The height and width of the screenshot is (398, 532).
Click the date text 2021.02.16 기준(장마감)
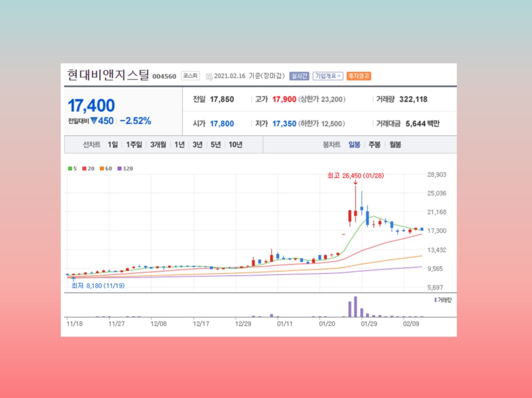[x=249, y=76]
